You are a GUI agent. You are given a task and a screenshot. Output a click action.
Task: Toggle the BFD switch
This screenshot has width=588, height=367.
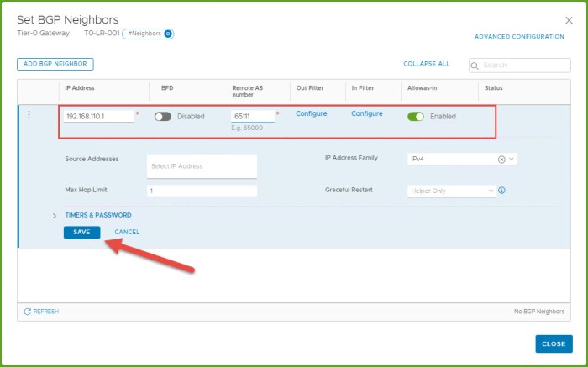(x=163, y=117)
